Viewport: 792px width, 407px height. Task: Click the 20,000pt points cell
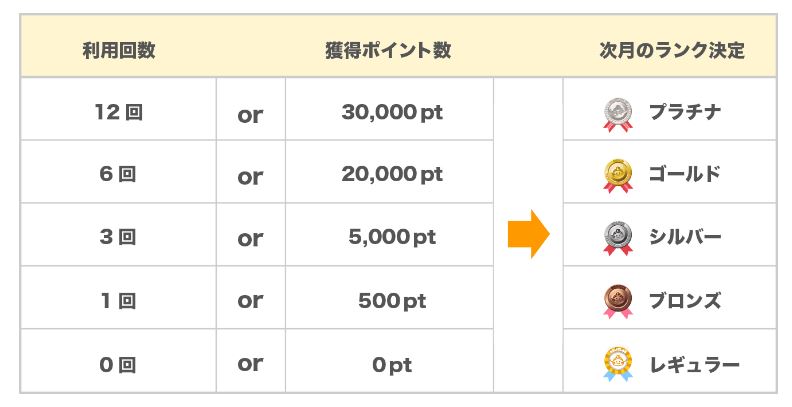click(391, 175)
